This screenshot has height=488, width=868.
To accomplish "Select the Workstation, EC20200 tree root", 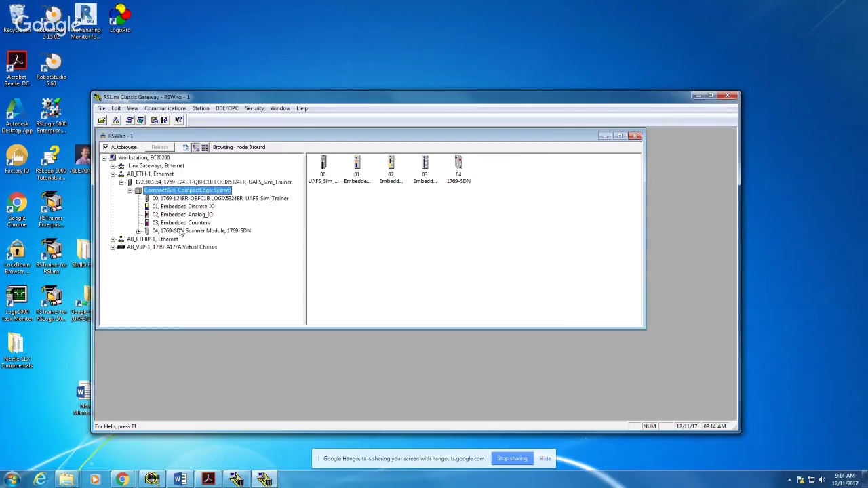I will (144, 157).
